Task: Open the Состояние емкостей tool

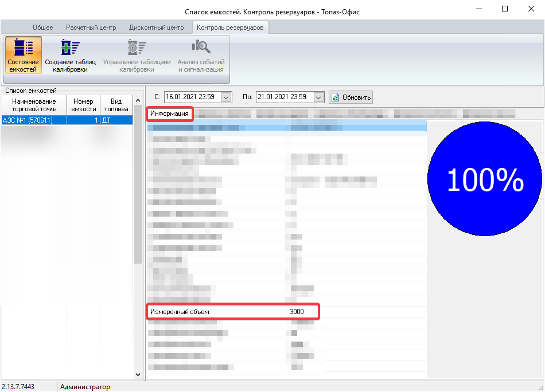Action: point(24,54)
